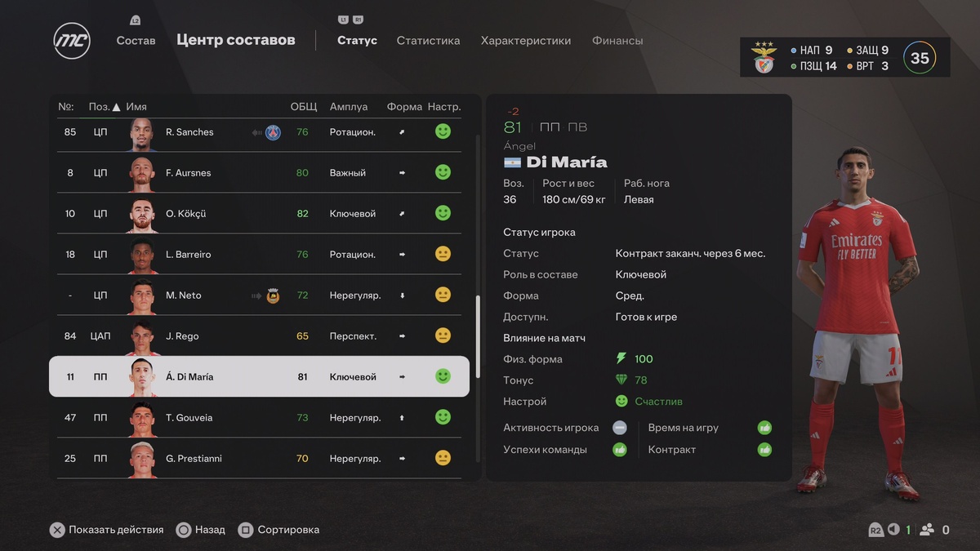
Task: Sort list by Имя column
Action: tap(136, 107)
